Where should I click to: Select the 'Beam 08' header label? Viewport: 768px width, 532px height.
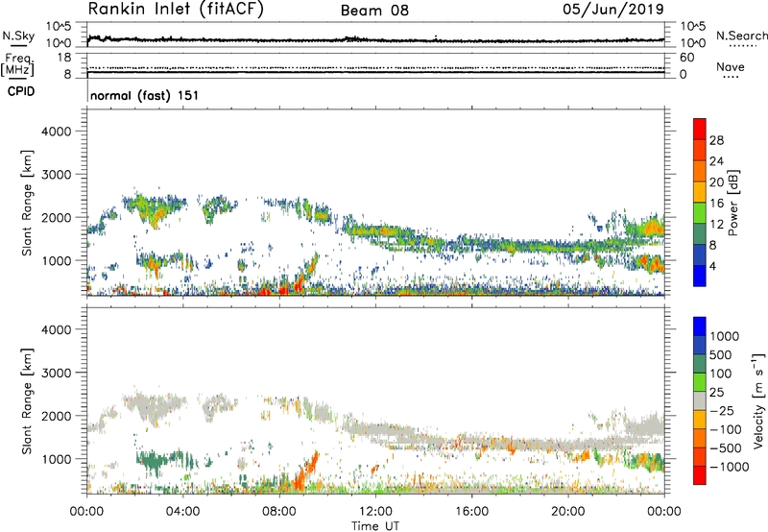pyautogui.click(x=374, y=11)
